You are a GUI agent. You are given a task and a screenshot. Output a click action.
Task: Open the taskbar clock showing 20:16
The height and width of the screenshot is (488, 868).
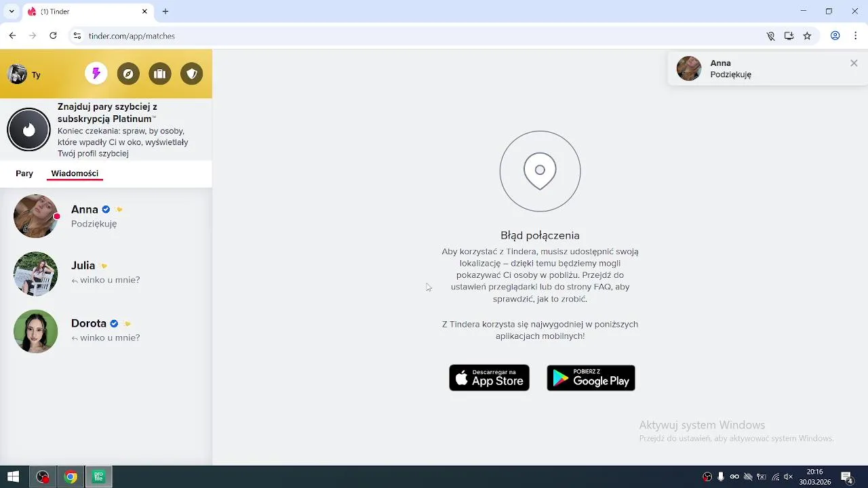click(x=814, y=477)
